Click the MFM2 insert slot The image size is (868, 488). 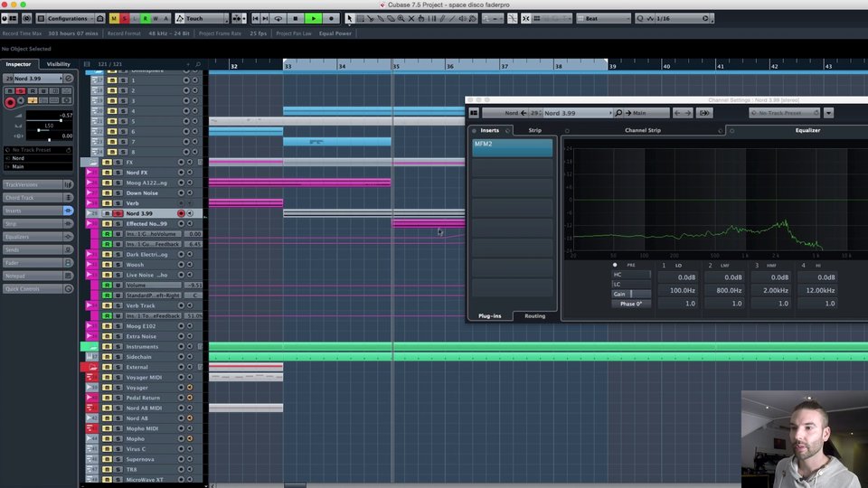tap(512, 147)
